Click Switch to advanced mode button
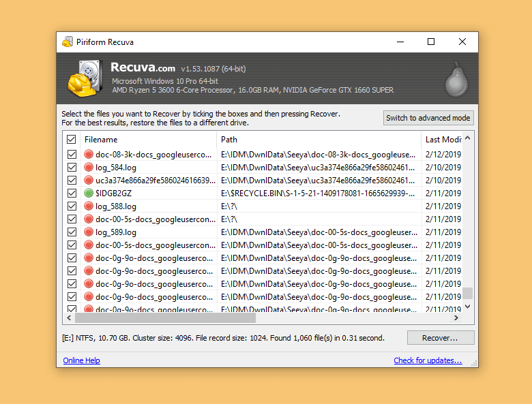 pos(428,118)
